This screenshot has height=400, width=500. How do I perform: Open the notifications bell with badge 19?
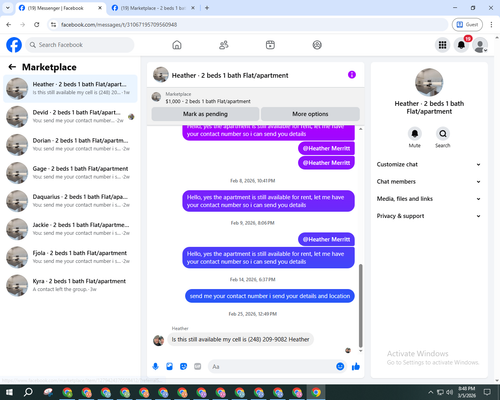(461, 45)
